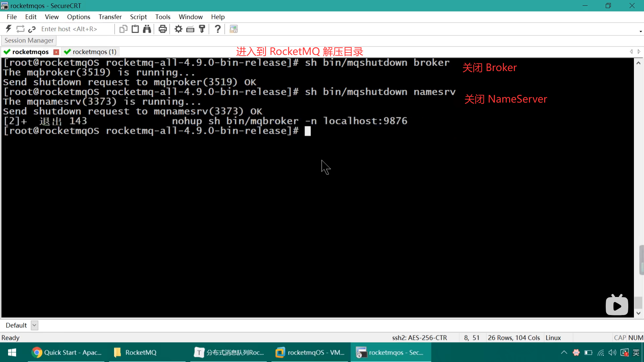Click the Help question mark icon
This screenshot has height=362, width=644.
218,29
